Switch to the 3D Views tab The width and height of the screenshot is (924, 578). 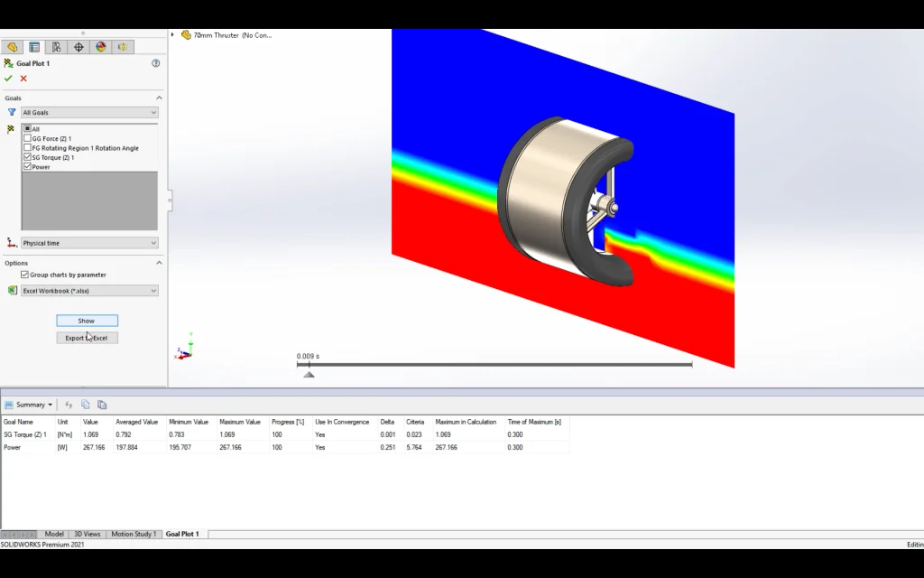pos(88,534)
